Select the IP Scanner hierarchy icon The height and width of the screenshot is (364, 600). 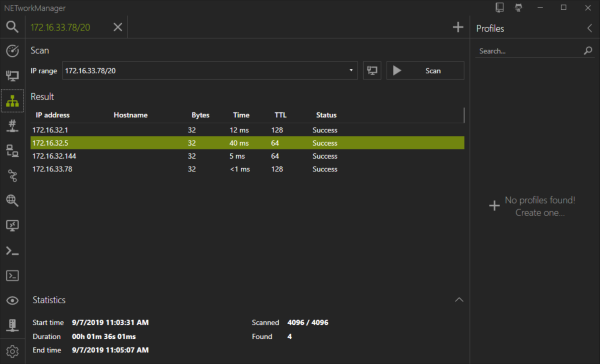pyautogui.click(x=12, y=101)
